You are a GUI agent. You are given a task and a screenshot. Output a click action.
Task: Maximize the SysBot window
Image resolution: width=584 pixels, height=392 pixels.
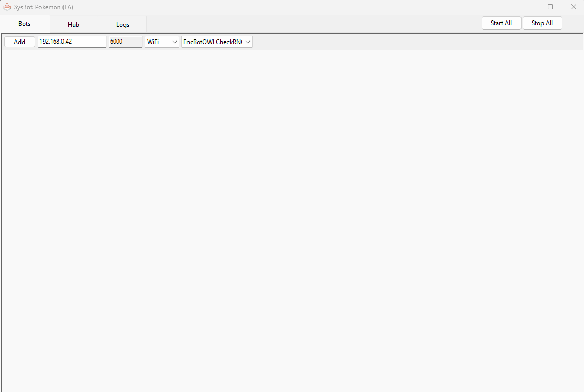[550, 7]
